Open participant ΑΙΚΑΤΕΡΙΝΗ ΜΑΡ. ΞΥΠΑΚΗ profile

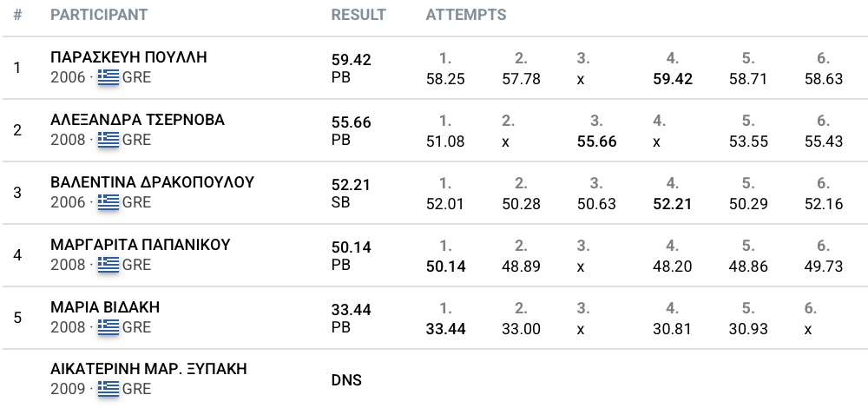(148, 369)
